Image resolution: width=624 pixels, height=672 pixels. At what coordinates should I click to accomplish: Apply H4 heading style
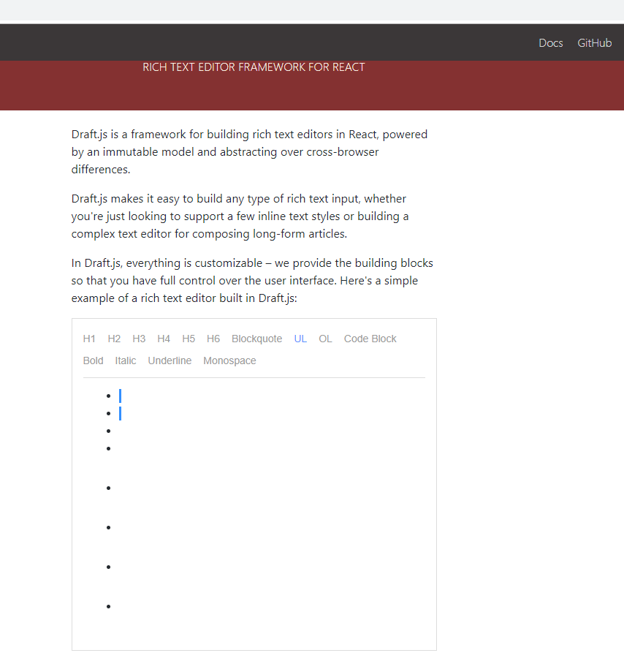(x=164, y=339)
